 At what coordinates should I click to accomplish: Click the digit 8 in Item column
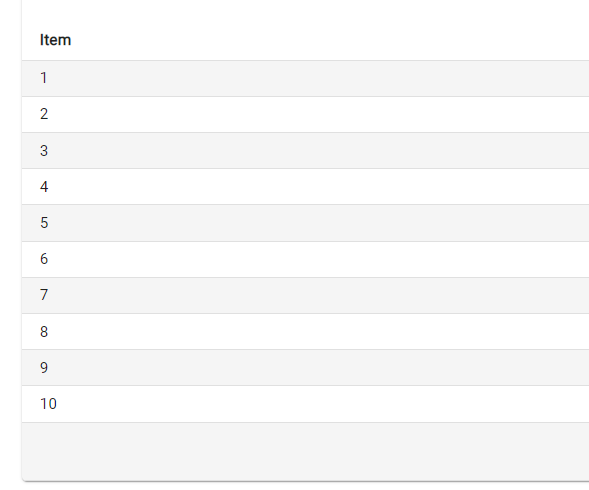44,331
